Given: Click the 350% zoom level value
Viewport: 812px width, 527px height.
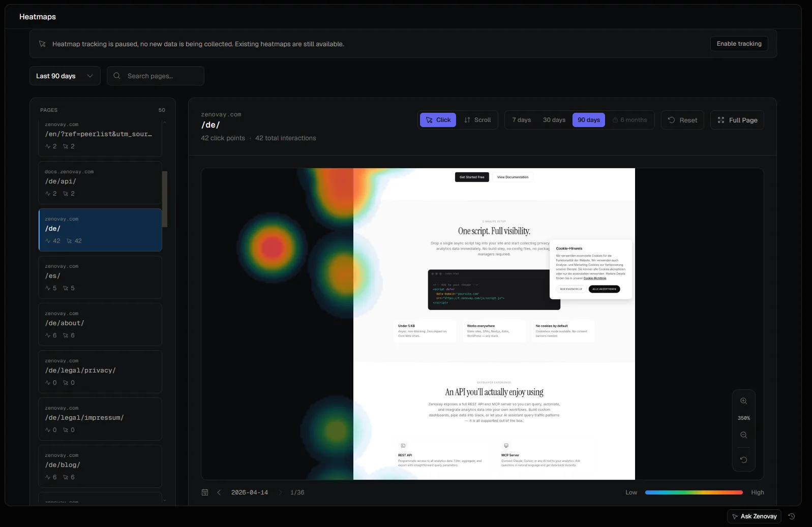Looking at the screenshot, I should 743,418.
